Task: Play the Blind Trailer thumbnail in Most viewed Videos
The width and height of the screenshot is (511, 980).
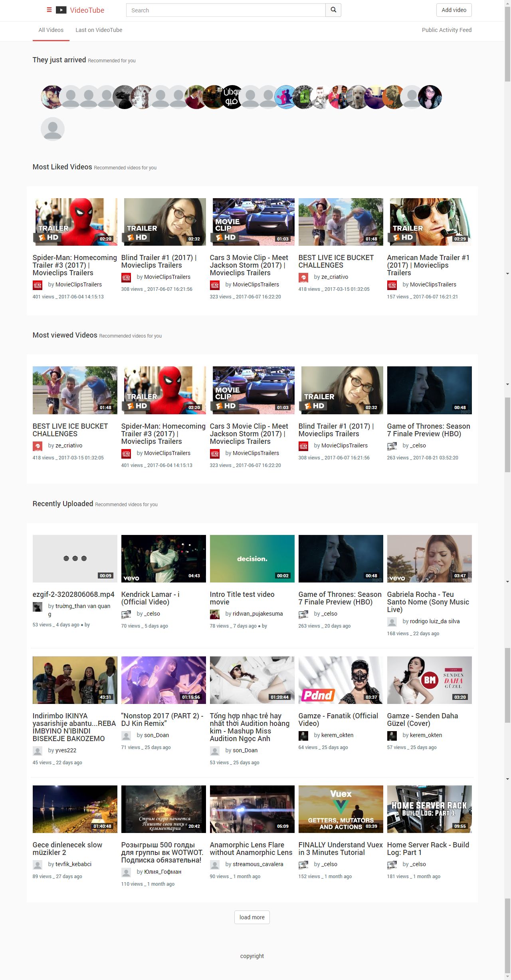Action: (341, 390)
